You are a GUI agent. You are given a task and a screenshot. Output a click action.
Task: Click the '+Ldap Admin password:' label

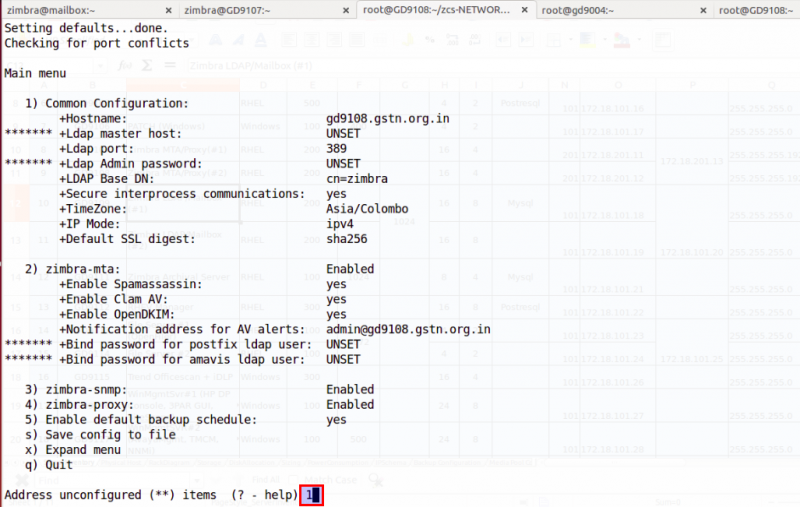[x=131, y=164]
